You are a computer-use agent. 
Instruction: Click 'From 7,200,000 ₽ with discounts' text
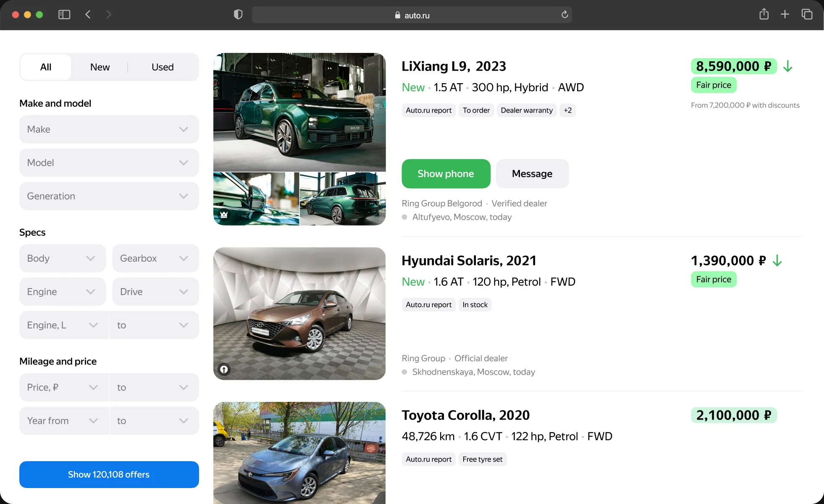point(745,105)
